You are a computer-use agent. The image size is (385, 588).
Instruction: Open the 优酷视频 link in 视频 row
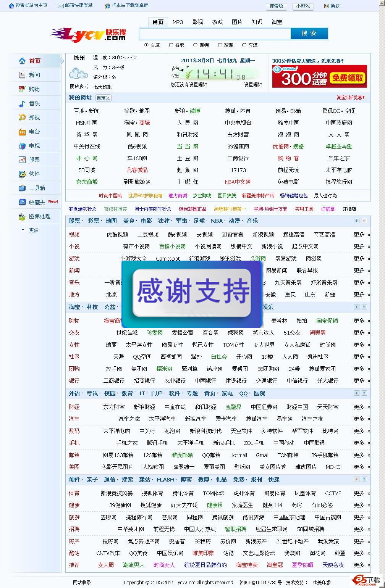pos(117,235)
